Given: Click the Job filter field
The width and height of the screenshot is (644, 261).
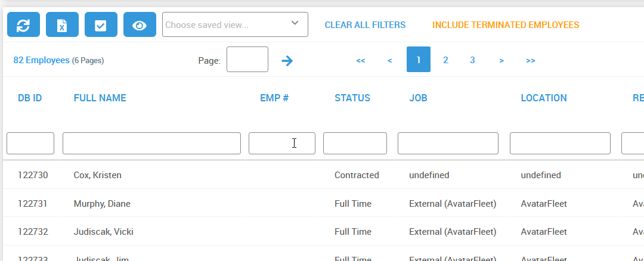Looking at the screenshot, I should pos(448,143).
